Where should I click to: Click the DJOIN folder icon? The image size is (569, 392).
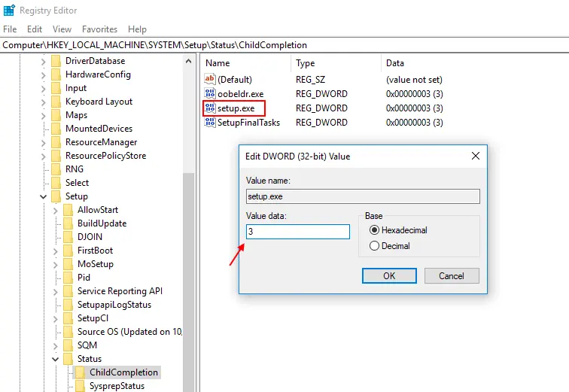pos(68,237)
